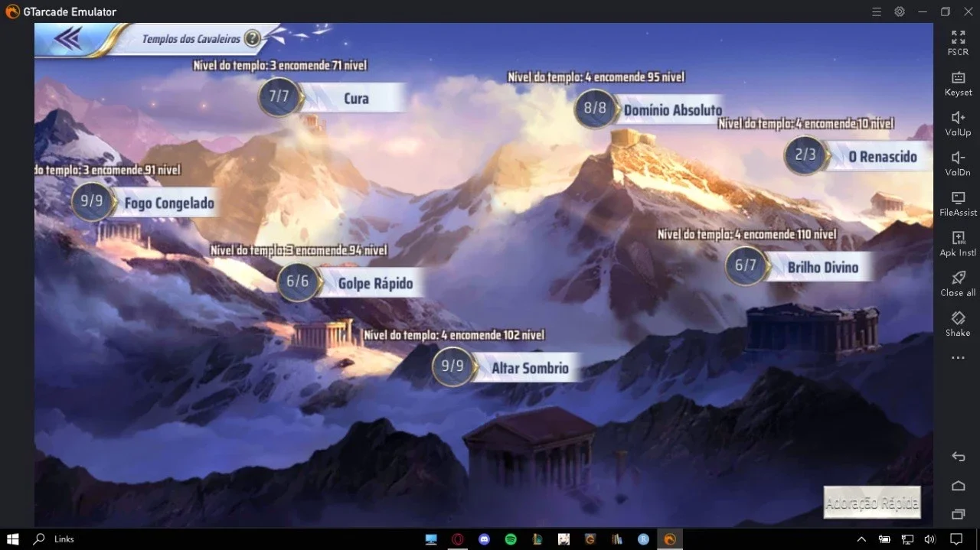Viewport: 980px width, 550px height.
Task: Click the 7/7 badge of Cura
Action: pyautogui.click(x=279, y=97)
